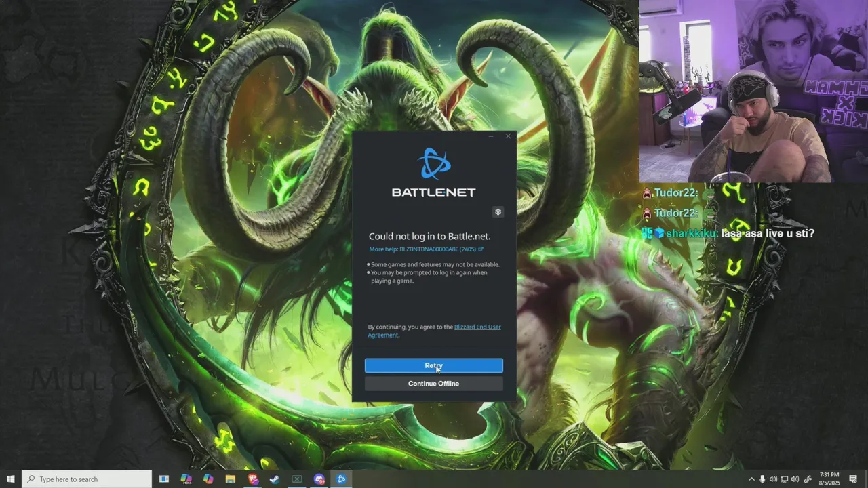Open the Copilot app on the taskbar
The height and width of the screenshot is (488, 868).
(x=208, y=479)
